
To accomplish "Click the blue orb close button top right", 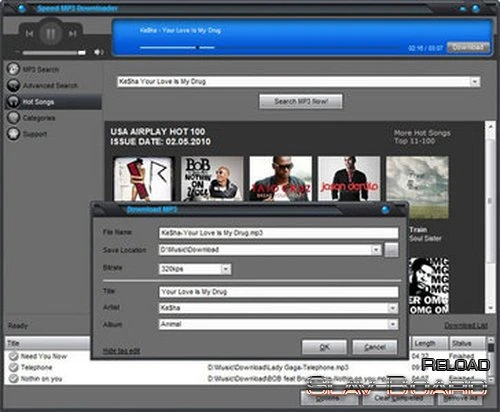I will [x=476, y=8].
